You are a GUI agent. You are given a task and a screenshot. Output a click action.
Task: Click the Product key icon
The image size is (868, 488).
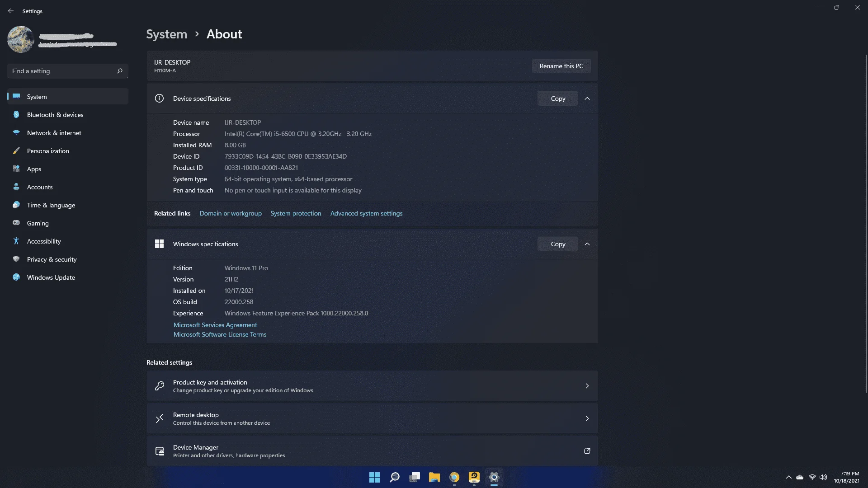(x=160, y=386)
